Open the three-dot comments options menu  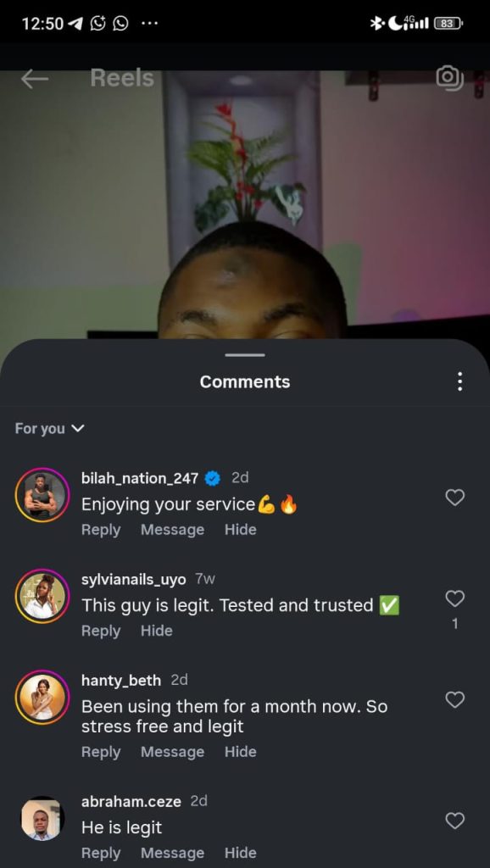click(459, 381)
